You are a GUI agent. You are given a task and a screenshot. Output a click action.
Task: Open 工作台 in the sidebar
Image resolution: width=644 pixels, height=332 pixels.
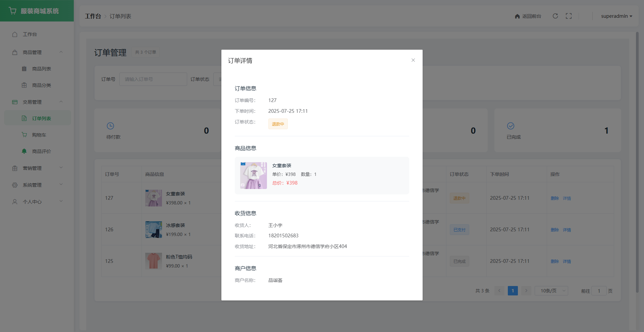(30, 34)
